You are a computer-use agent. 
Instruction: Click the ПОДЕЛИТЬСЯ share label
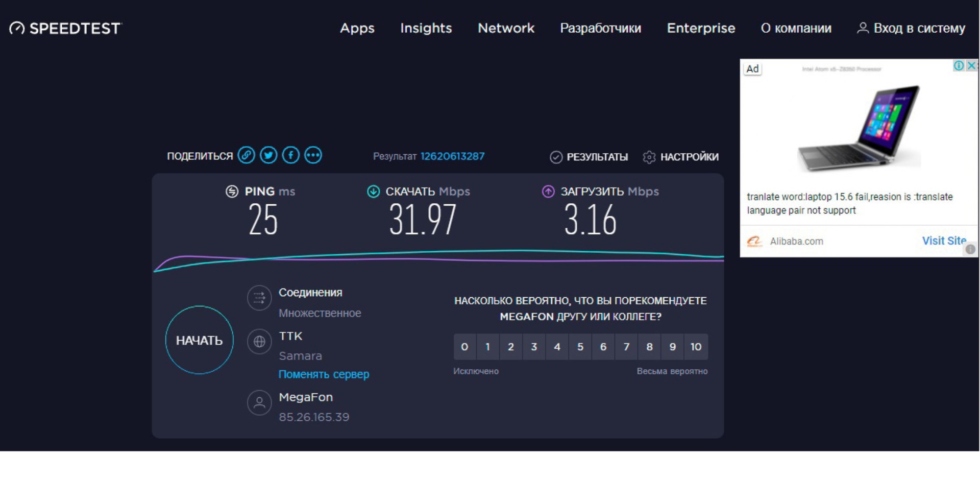click(200, 156)
